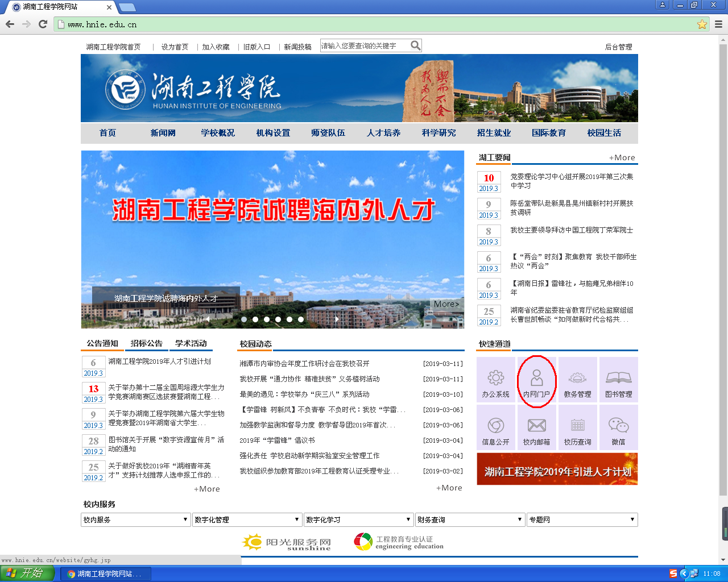Click the browser forward arrow
Viewport: 728px width, 582px height.
click(x=26, y=24)
